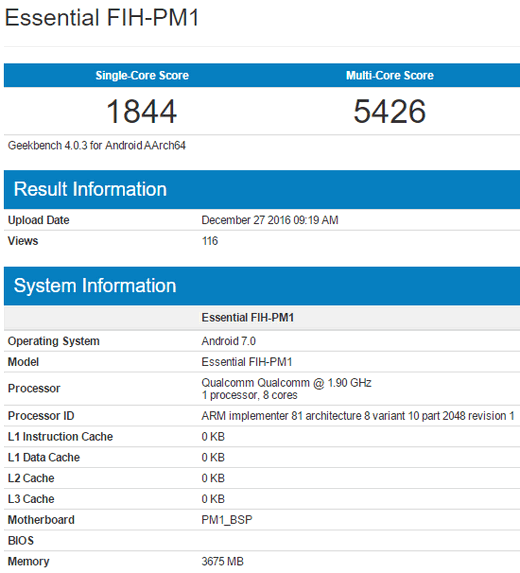Click the Model row value Essential FIH-PM1
The height and width of the screenshot is (573, 520).
247,362
